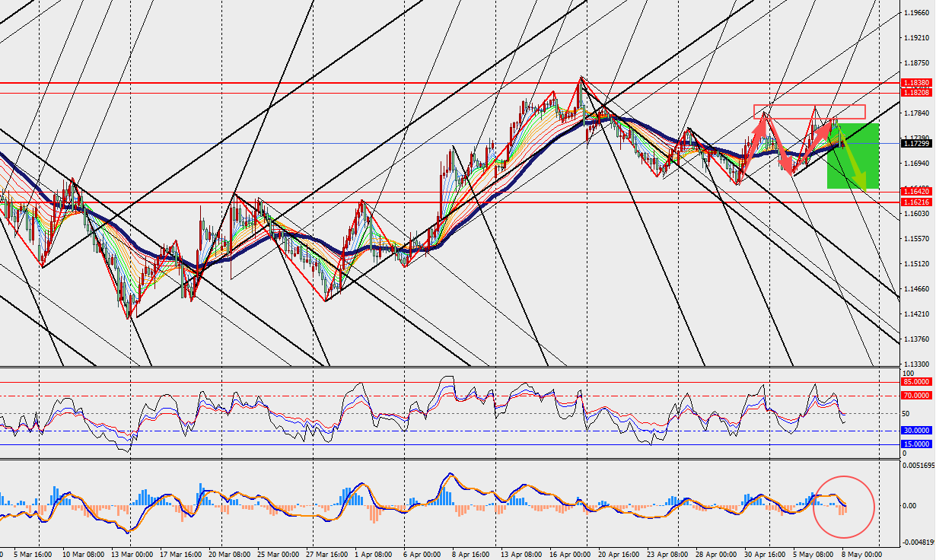Click the 5 Mar 16:00 date label
936x560 pixels.
click(32, 555)
